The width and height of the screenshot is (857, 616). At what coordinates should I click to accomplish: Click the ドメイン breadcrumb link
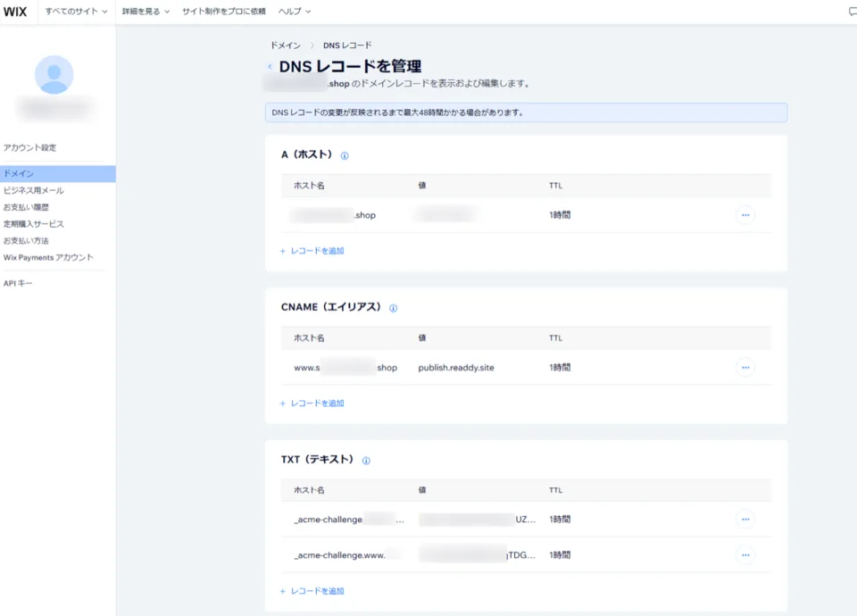pos(286,46)
